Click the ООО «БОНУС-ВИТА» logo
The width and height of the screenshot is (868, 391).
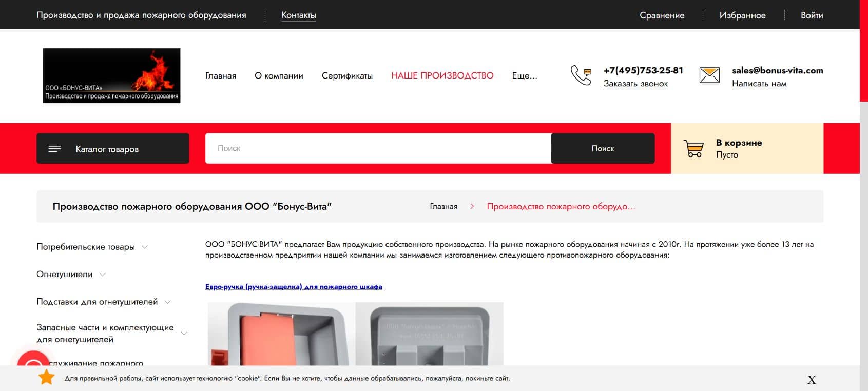pos(111,75)
